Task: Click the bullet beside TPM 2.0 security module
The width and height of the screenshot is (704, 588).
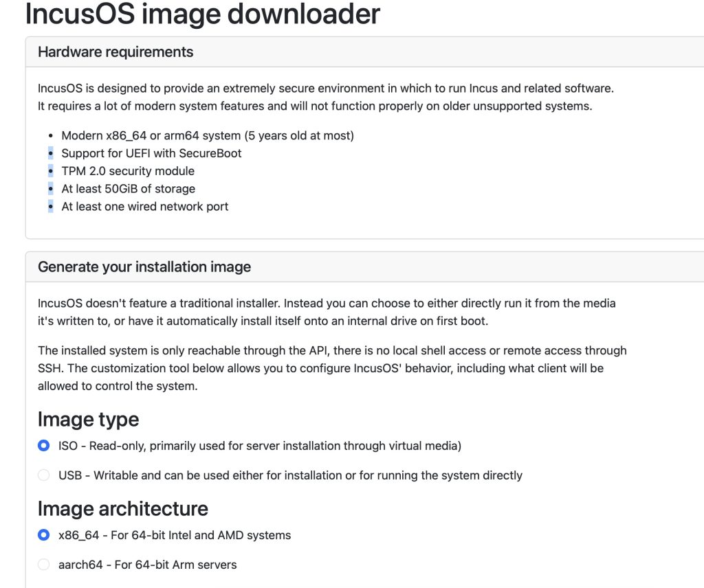Action: 50,171
